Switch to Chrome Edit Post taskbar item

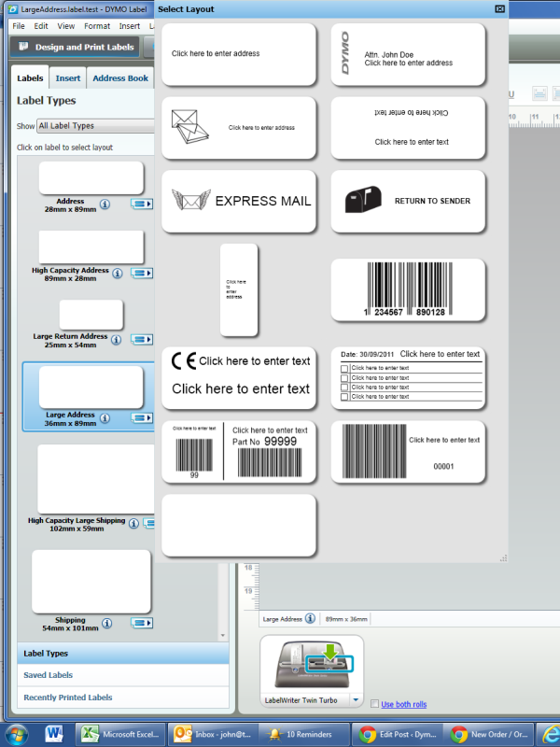[x=398, y=734]
